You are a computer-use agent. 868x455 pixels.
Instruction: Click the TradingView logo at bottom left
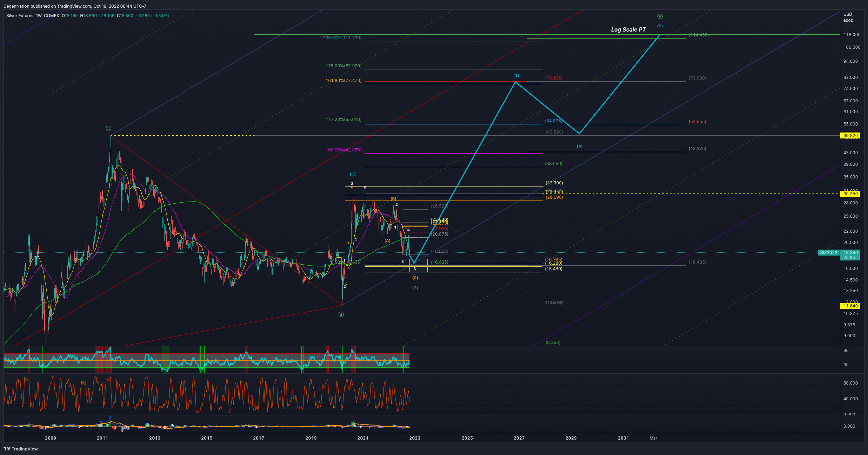point(20,449)
